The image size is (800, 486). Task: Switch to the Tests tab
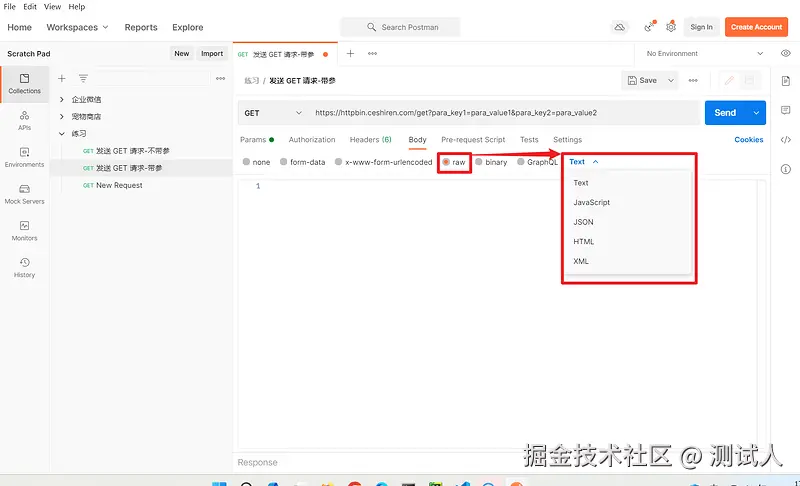[529, 139]
